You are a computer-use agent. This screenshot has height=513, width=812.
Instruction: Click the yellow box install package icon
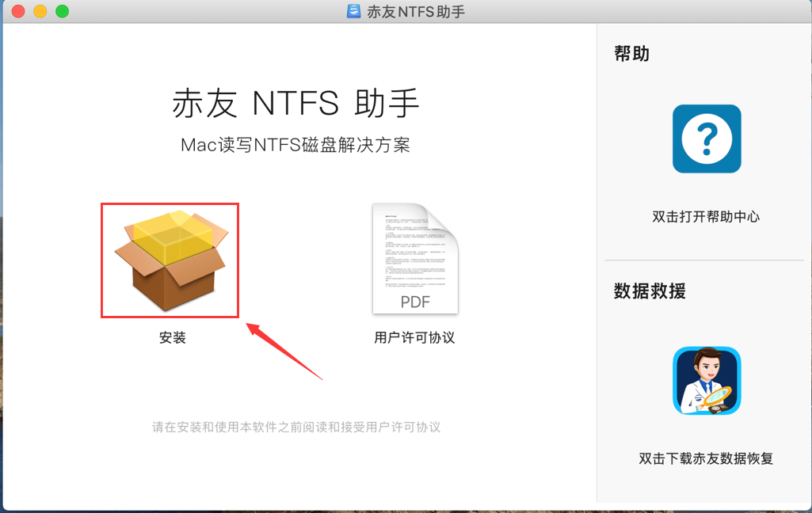(x=170, y=260)
